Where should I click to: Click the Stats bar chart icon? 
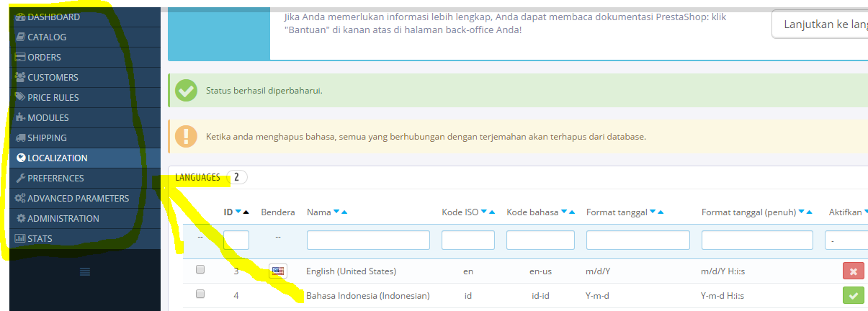point(21,238)
